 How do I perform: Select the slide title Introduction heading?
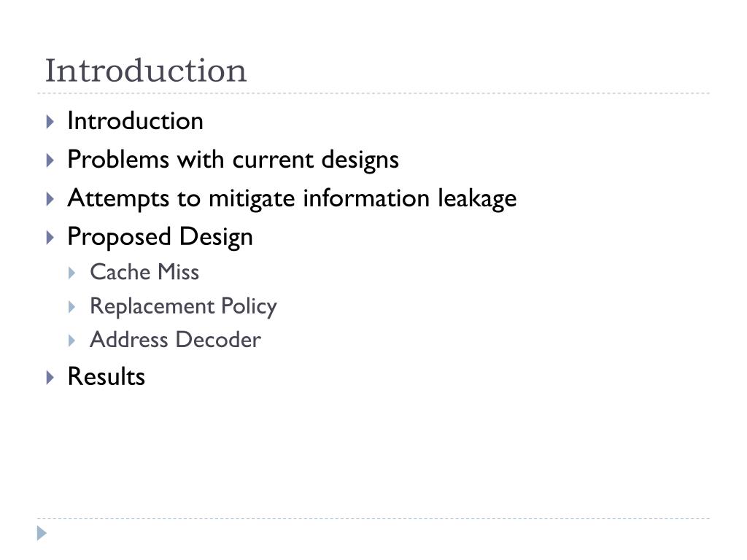tap(146, 71)
